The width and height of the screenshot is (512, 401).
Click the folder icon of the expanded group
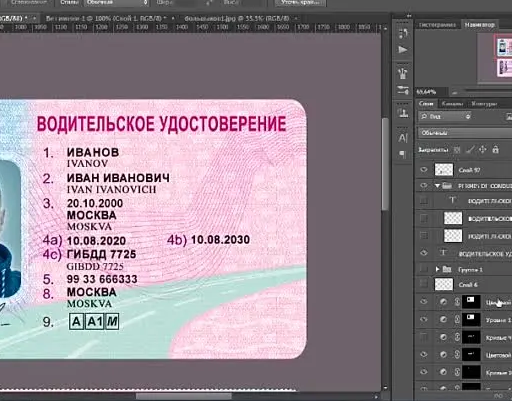(447, 186)
